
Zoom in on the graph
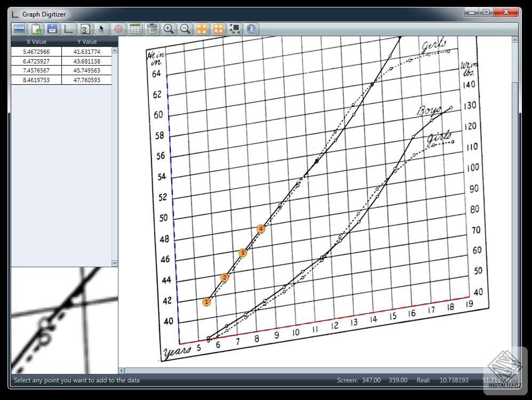pos(169,29)
